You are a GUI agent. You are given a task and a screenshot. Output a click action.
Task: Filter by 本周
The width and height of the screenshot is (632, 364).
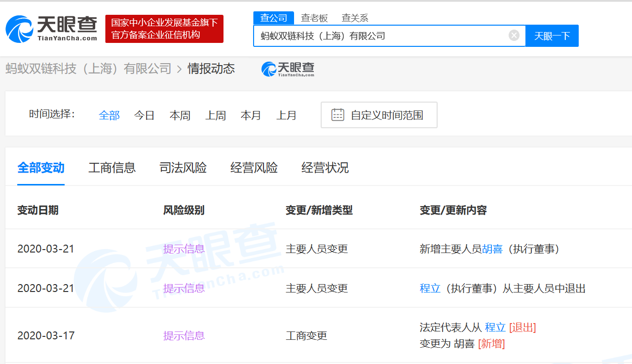tap(180, 115)
